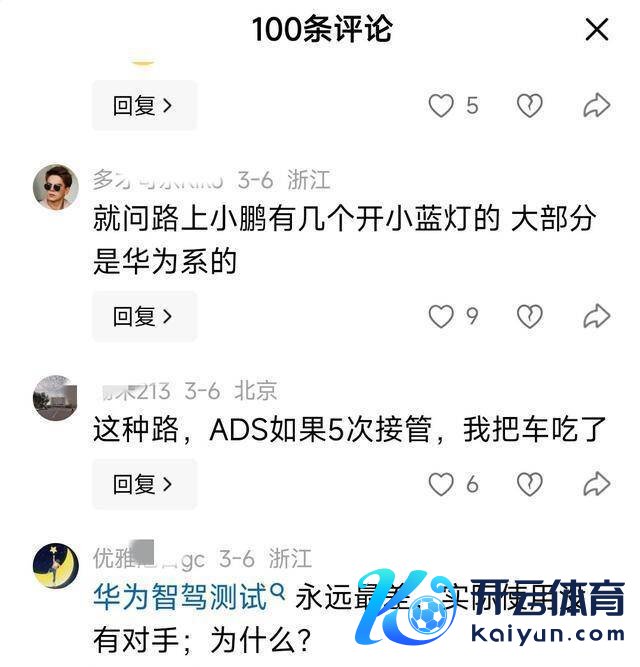The height and width of the screenshot is (667, 640).
Task: Like the 小鹏小蓝灯 comment with 9 likes
Action: tap(441, 316)
